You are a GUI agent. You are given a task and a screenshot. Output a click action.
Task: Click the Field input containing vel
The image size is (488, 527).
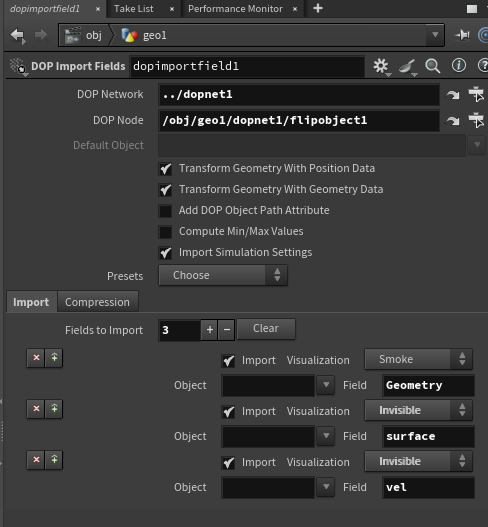click(x=429, y=488)
